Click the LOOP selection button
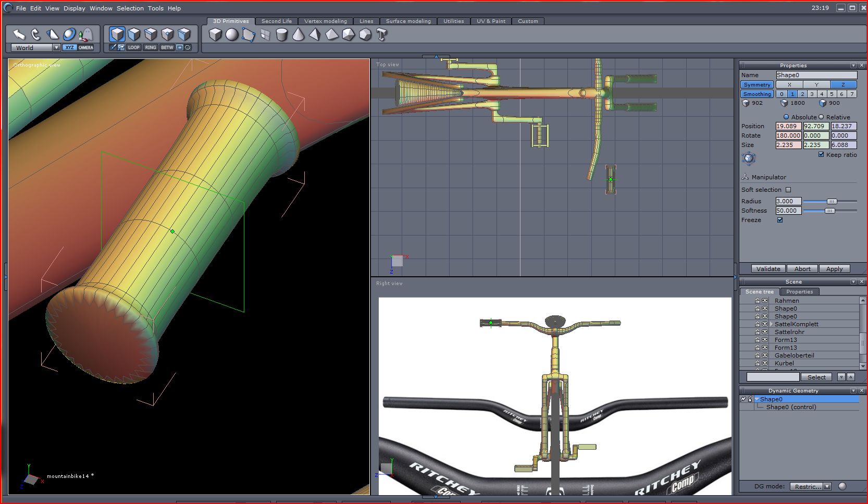Screen dimensions: 868x504 [134, 47]
